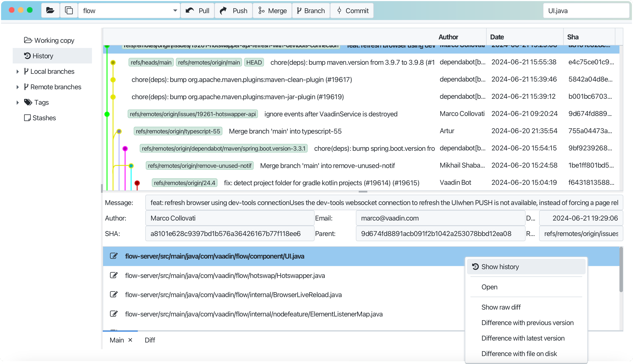633x364 pixels.
Task: Open the flow repository dropdown
Action: (x=175, y=11)
